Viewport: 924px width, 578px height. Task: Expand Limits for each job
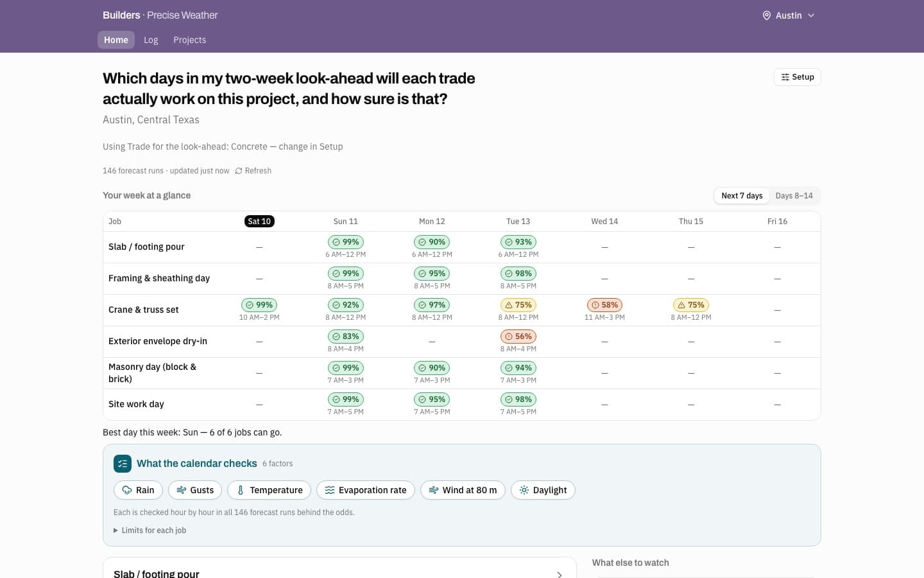click(x=150, y=530)
